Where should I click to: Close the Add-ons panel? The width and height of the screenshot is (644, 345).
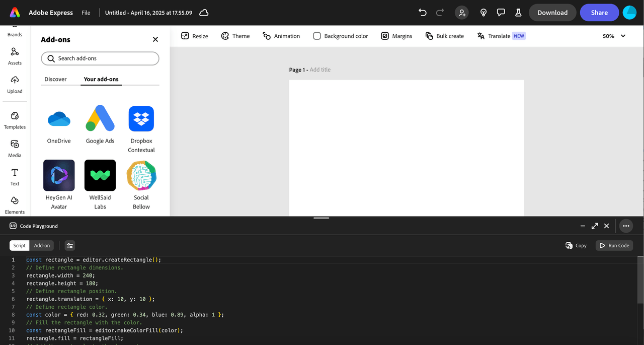click(155, 39)
